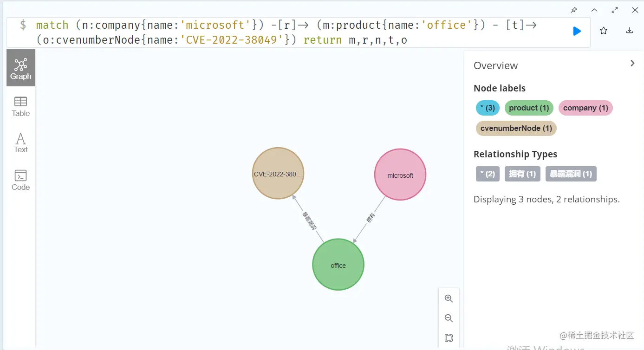Switch to Graph view
This screenshot has width=644, height=350.
[21, 68]
